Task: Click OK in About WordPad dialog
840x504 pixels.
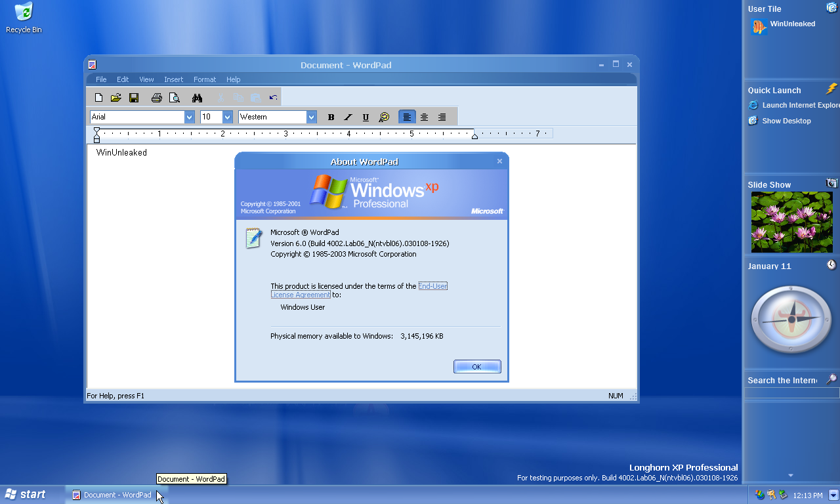Action: (477, 367)
